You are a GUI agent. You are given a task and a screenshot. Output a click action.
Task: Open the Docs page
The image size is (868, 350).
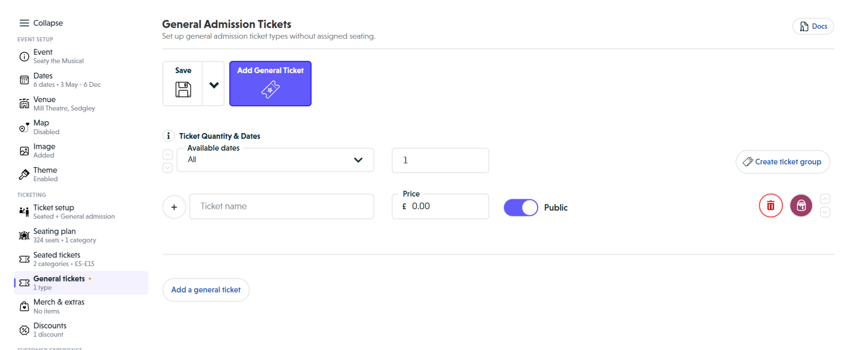coord(812,26)
